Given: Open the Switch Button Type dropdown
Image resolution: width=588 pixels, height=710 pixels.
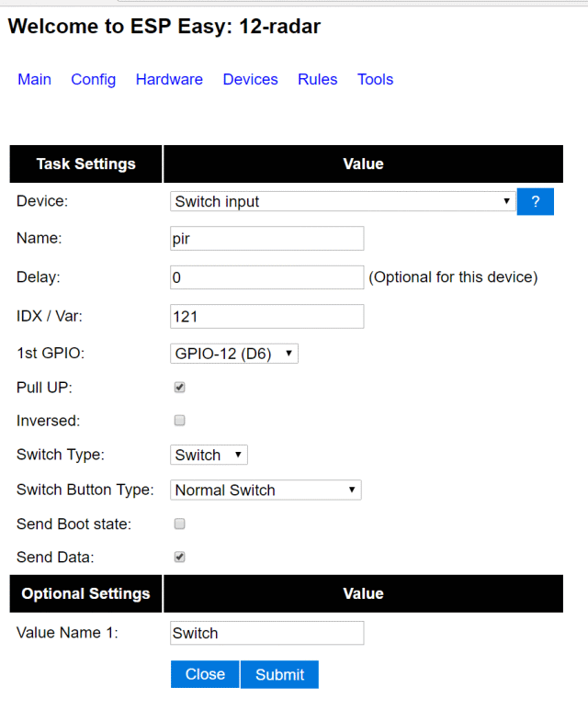Looking at the screenshot, I should pos(266,490).
